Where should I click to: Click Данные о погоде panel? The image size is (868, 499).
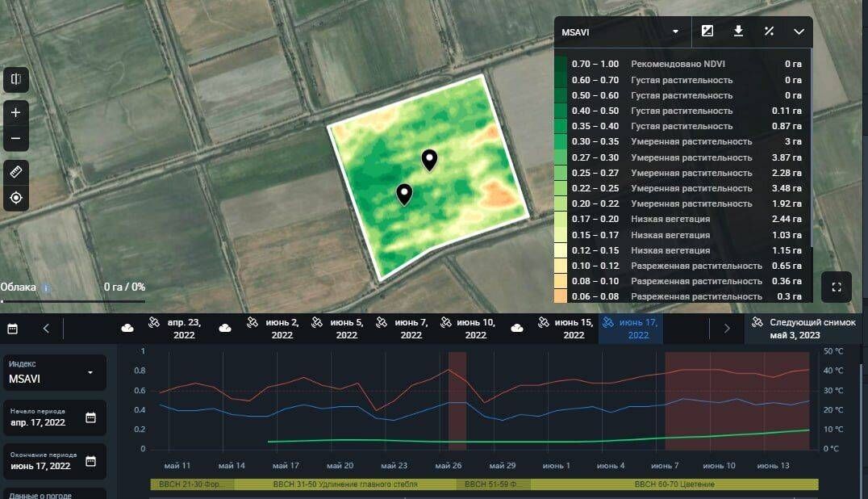click(54, 494)
